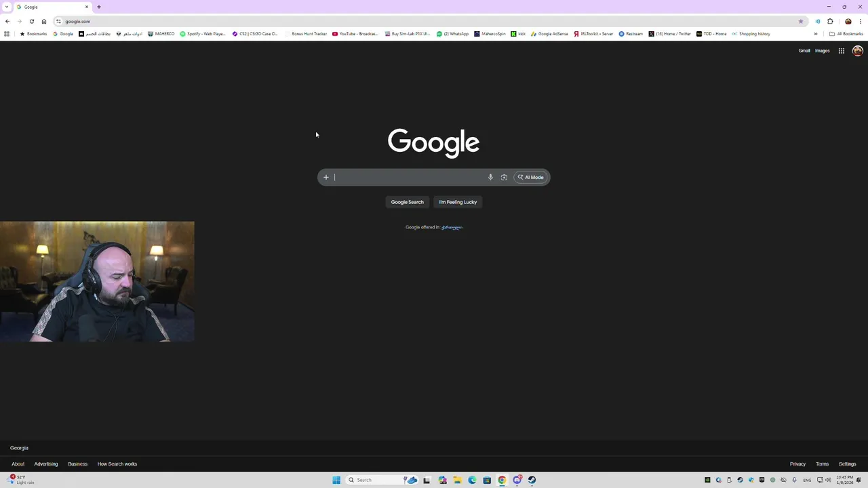Image resolution: width=868 pixels, height=488 pixels.
Task: Open Discord from taskbar
Action: click(x=517, y=480)
